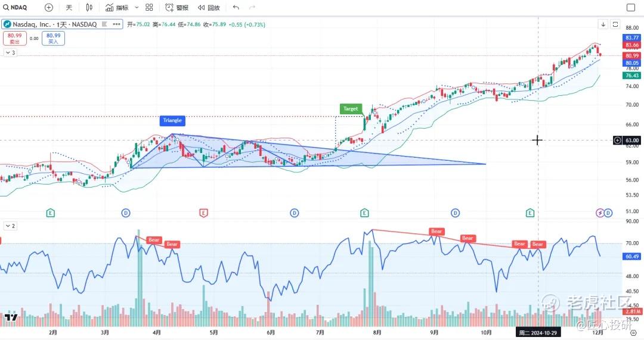Click the 2.81M volume label
The width and height of the screenshot is (644, 340).
point(632,311)
